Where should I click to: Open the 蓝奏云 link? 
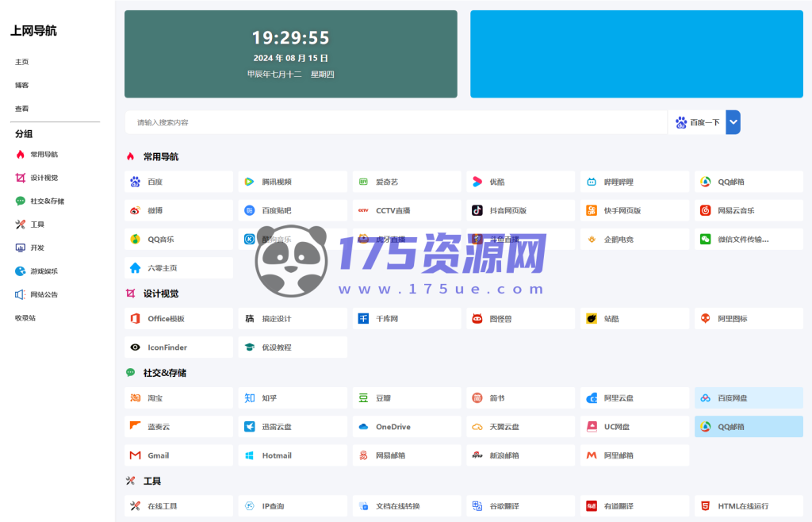[178, 427]
